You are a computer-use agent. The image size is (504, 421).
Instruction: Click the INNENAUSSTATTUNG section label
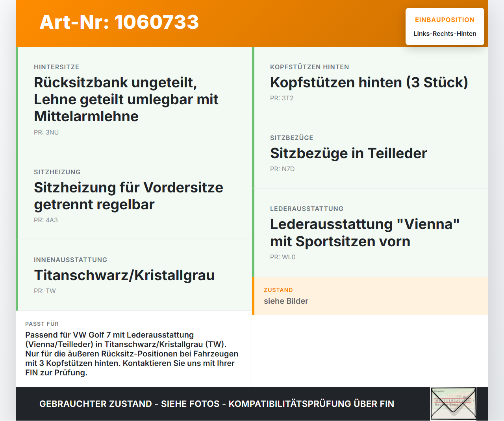[70, 260]
